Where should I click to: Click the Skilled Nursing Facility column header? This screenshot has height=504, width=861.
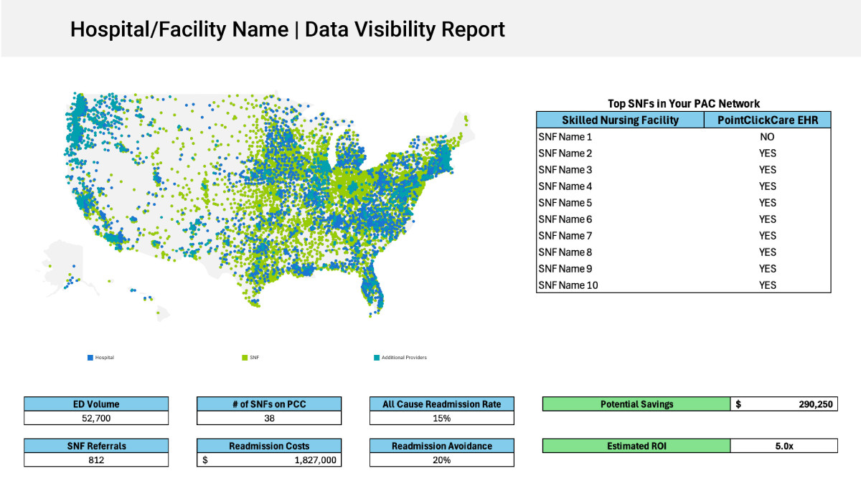[620, 120]
